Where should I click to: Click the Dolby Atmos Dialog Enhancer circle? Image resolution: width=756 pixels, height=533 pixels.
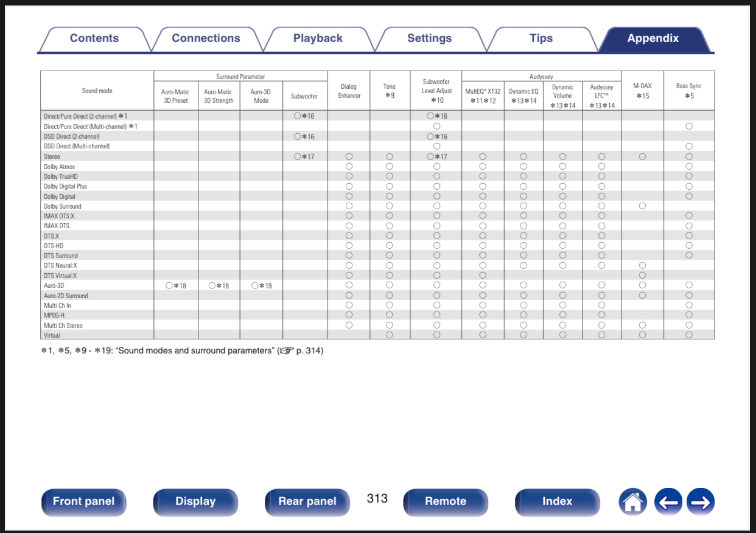349,166
